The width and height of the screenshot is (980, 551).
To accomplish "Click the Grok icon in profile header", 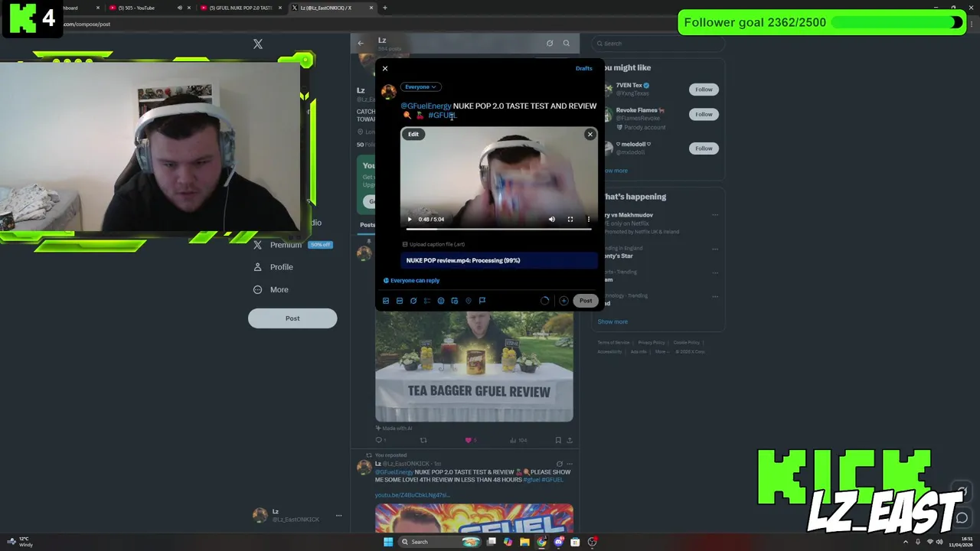I will tap(549, 43).
